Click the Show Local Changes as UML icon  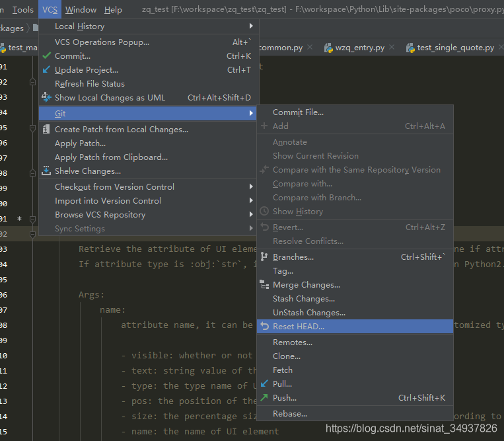46,97
